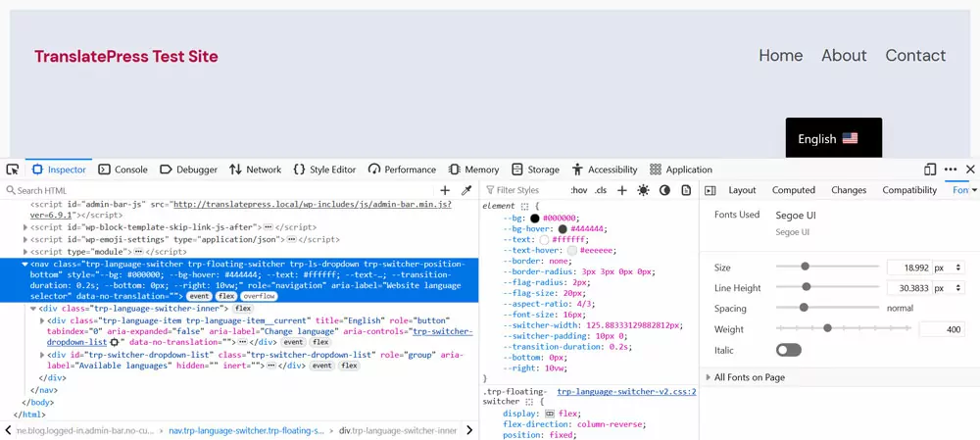Select the Inspector panel tab
Image resolution: width=980 pixels, height=440 pixels.
tap(58, 170)
